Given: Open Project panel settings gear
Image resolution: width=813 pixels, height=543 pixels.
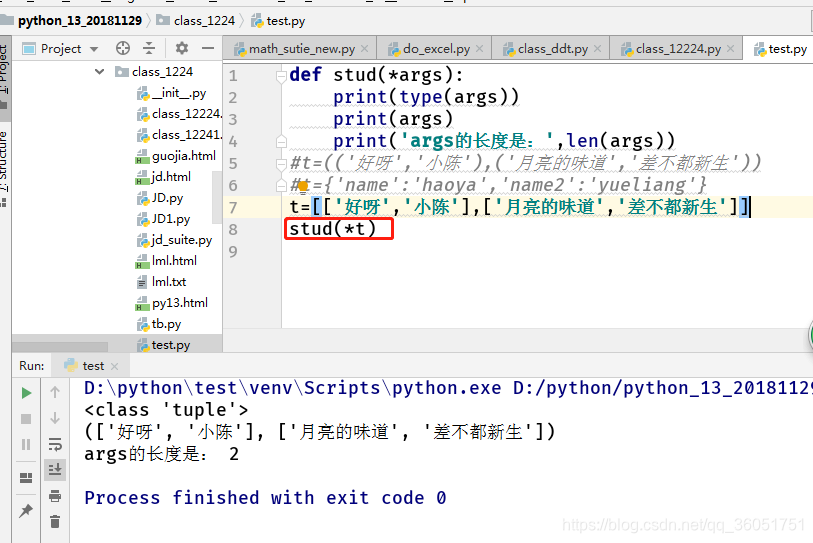Looking at the screenshot, I should click(181, 48).
